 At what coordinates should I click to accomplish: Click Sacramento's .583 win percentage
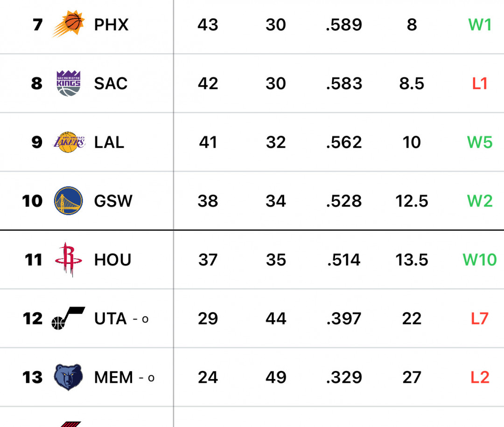344,83
